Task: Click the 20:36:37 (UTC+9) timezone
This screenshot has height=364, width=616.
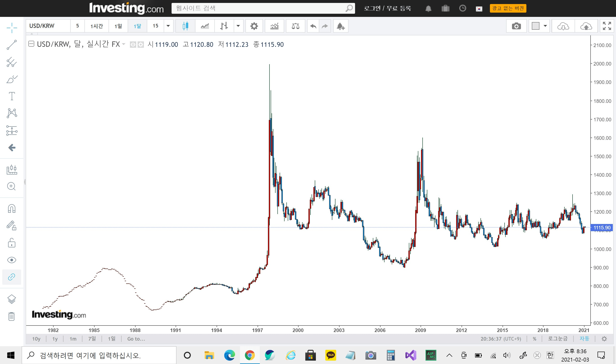Action: (501, 339)
